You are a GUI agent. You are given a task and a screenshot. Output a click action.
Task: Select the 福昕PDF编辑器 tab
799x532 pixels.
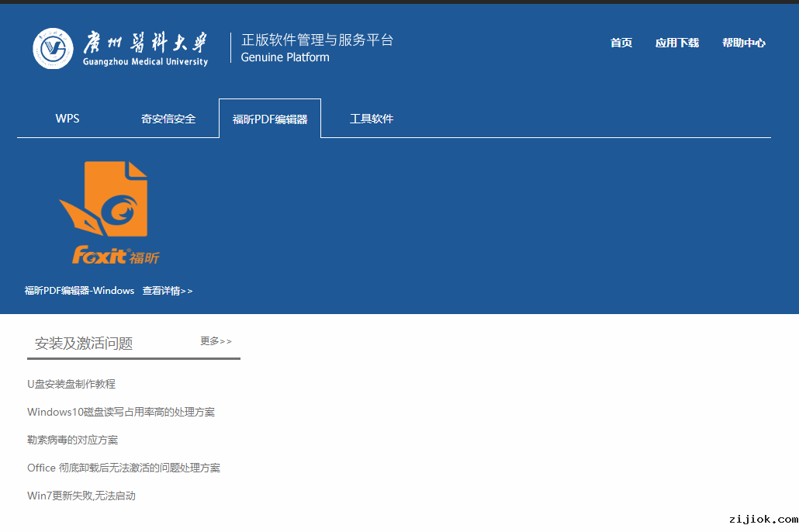tap(270, 119)
